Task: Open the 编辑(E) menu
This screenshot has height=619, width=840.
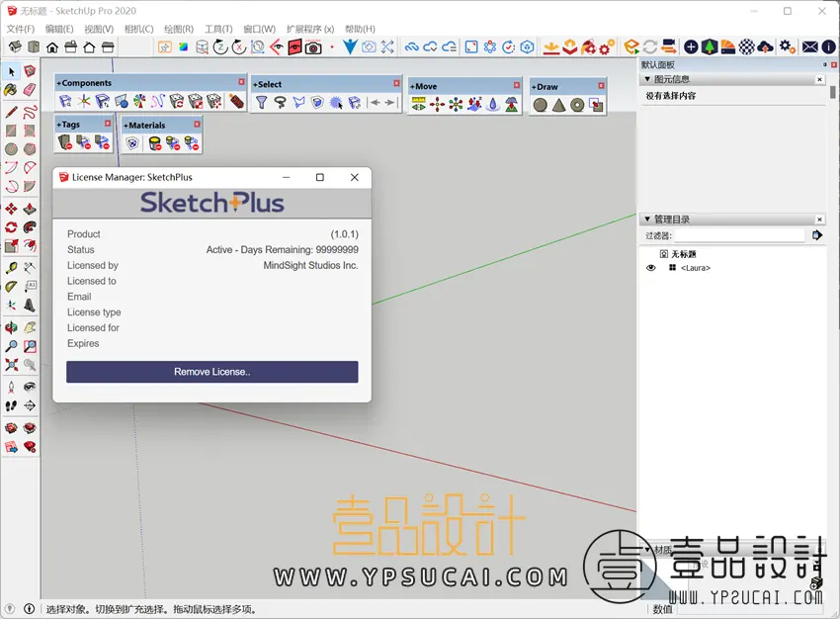Action: point(59,29)
